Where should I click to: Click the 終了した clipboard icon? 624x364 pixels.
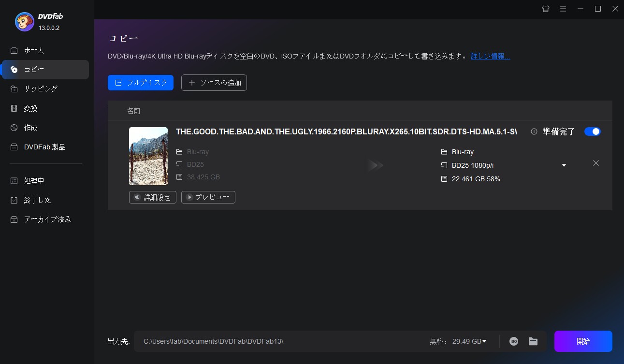[14, 200]
